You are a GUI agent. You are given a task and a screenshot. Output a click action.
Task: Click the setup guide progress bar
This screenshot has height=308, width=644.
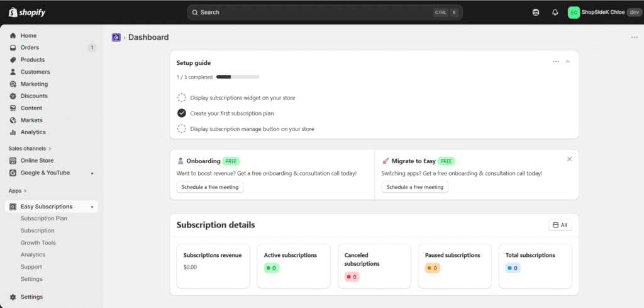[x=237, y=77]
